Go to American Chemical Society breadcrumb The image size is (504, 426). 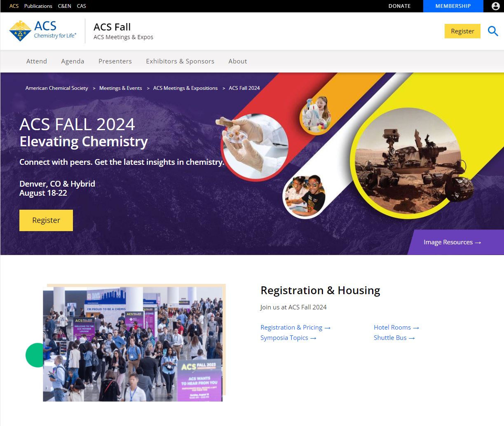(x=57, y=88)
